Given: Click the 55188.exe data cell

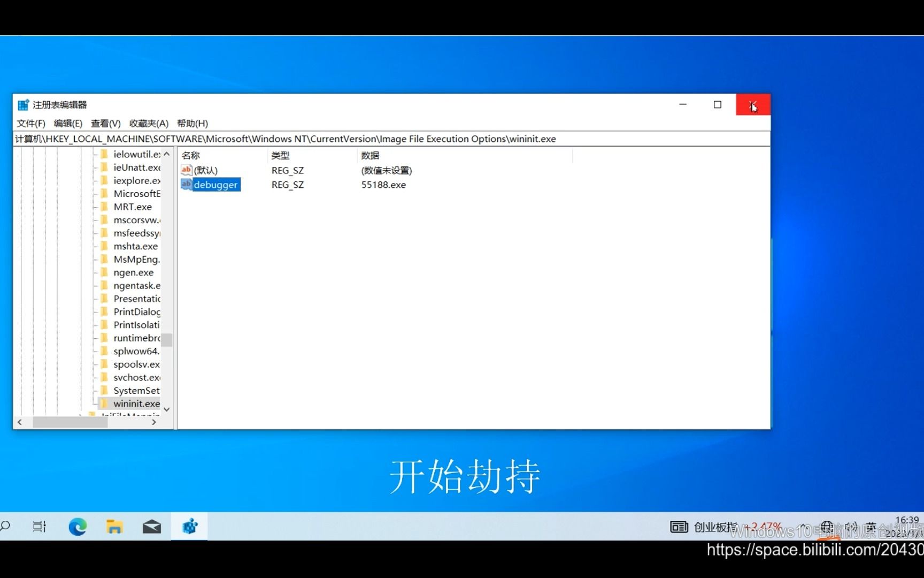Looking at the screenshot, I should tap(383, 185).
